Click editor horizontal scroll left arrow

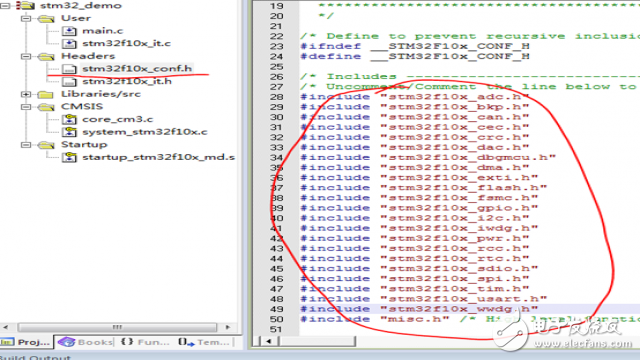268,341
